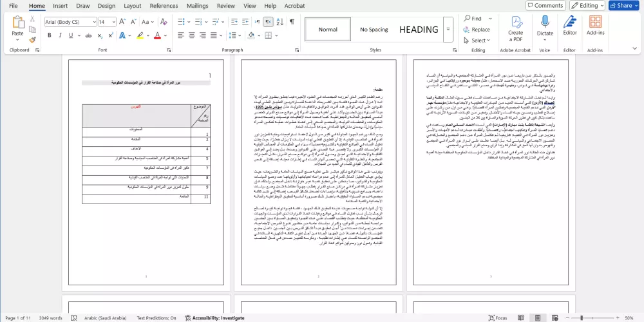Sort text with the A-Z icon
Viewport: 644px width, 322px height.
point(280,22)
